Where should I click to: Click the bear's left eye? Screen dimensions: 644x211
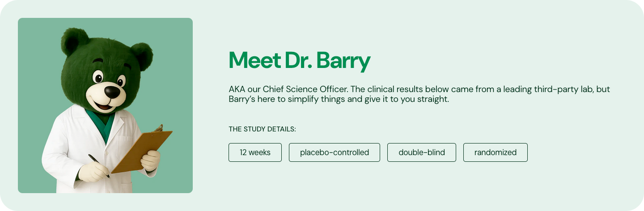pos(98,77)
